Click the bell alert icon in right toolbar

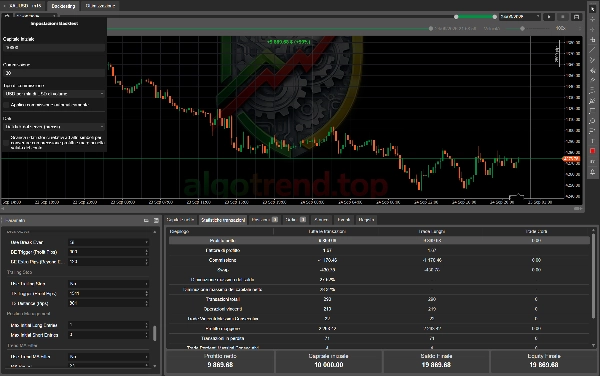tap(592, 172)
